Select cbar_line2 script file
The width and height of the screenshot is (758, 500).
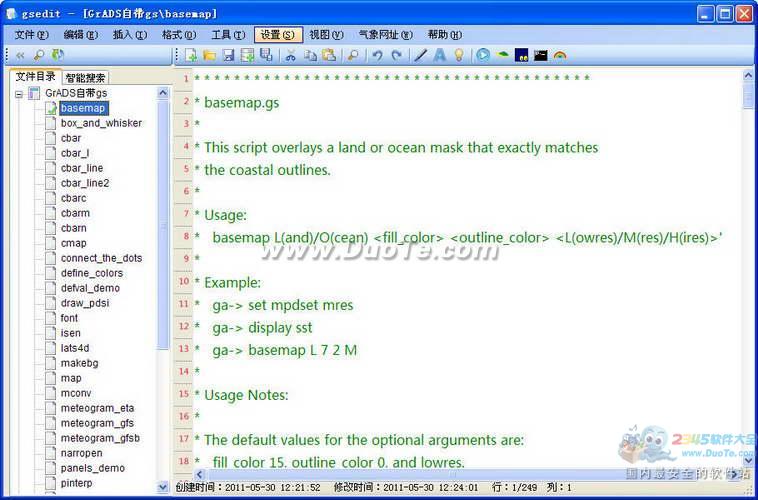(x=85, y=183)
